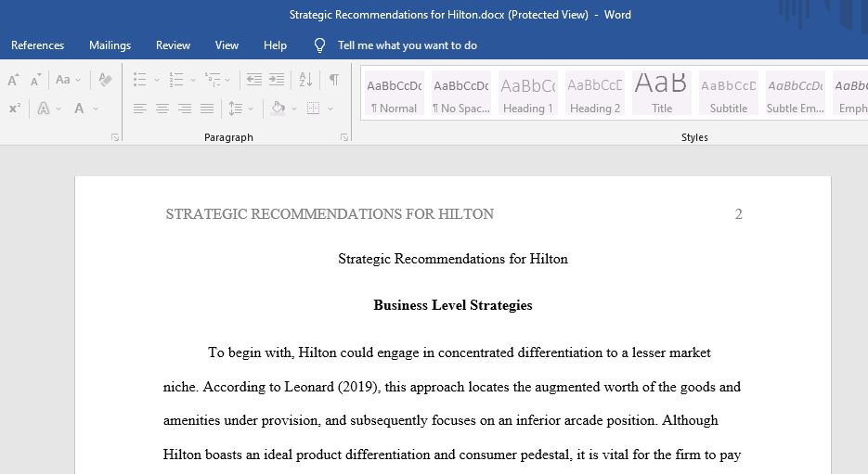Image resolution: width=868 pixels, height=474 pixels.
Task: Expand the Multilevel List dropdown arrow
Action: tap(227, 80)
